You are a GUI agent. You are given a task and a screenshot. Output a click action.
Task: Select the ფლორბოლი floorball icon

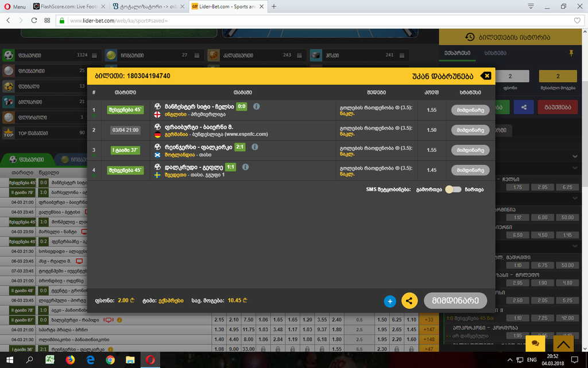click(8, 117)
